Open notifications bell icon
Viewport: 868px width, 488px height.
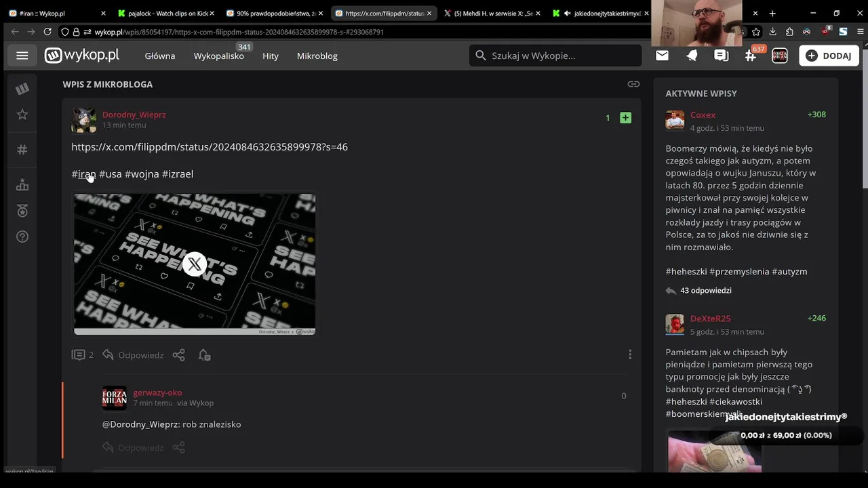point(692,56)
